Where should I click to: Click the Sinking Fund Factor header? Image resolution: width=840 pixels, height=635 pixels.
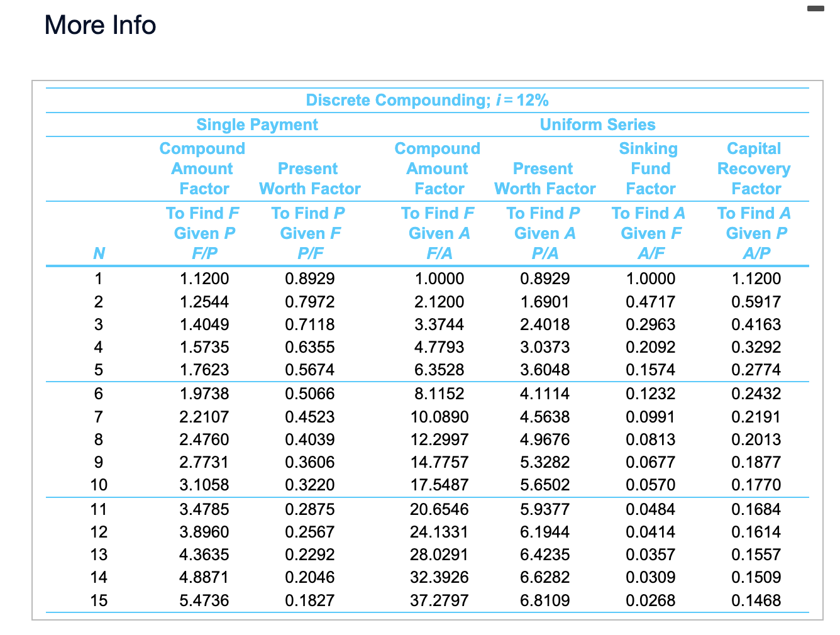(x=649, y=168)
